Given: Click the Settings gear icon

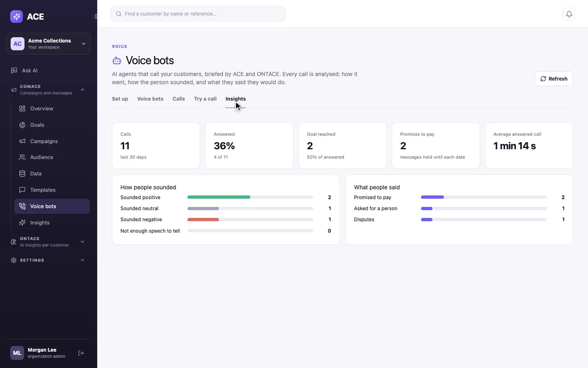Looking at the screenshot, I should click(13, 260).
